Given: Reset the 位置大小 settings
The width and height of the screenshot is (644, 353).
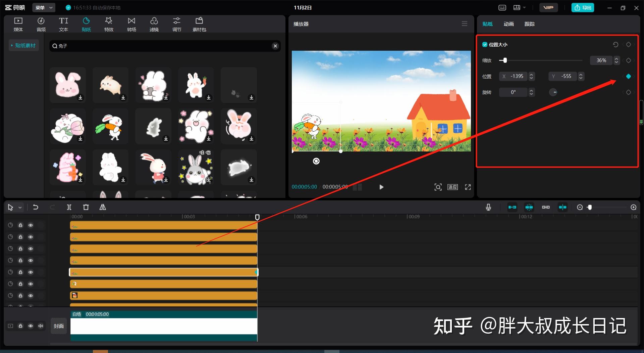Looking at the screenshot, I should coord(615,44).
